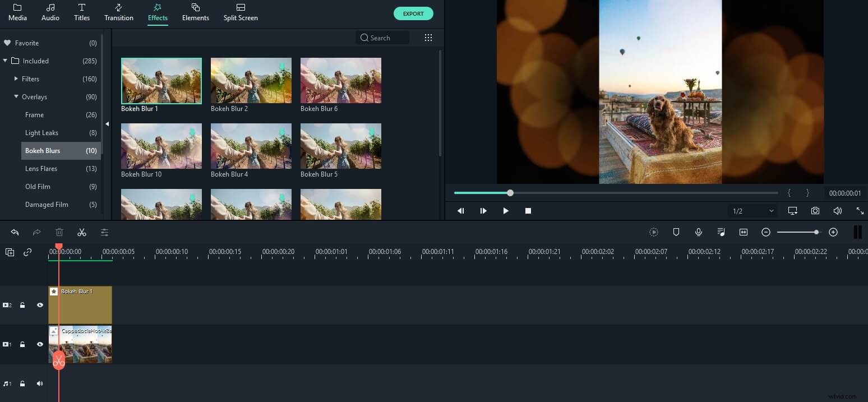Expand the Filters category in sidebar
Image resolution: width=868 pixels, height=402 pixels.
16,78
